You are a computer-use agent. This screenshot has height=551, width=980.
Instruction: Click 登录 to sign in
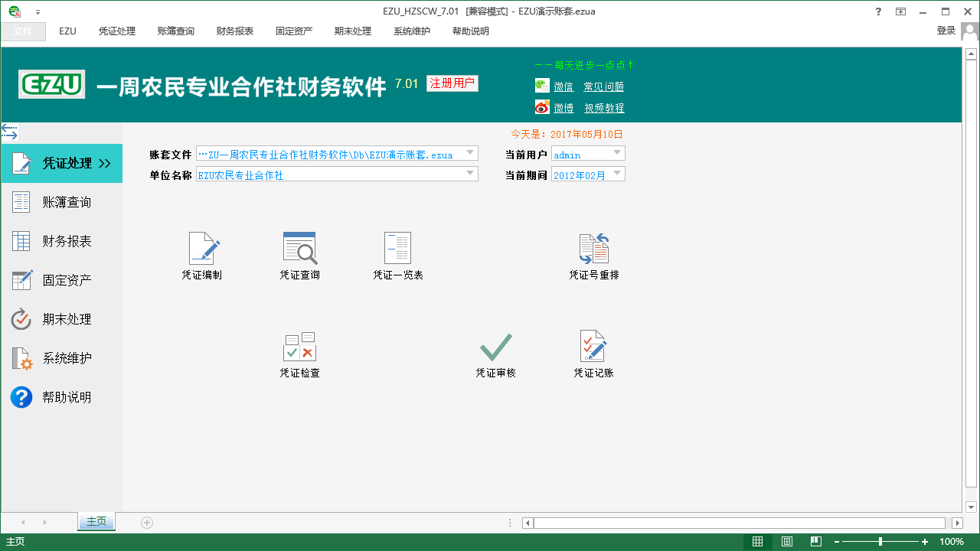tap(946, 31)
